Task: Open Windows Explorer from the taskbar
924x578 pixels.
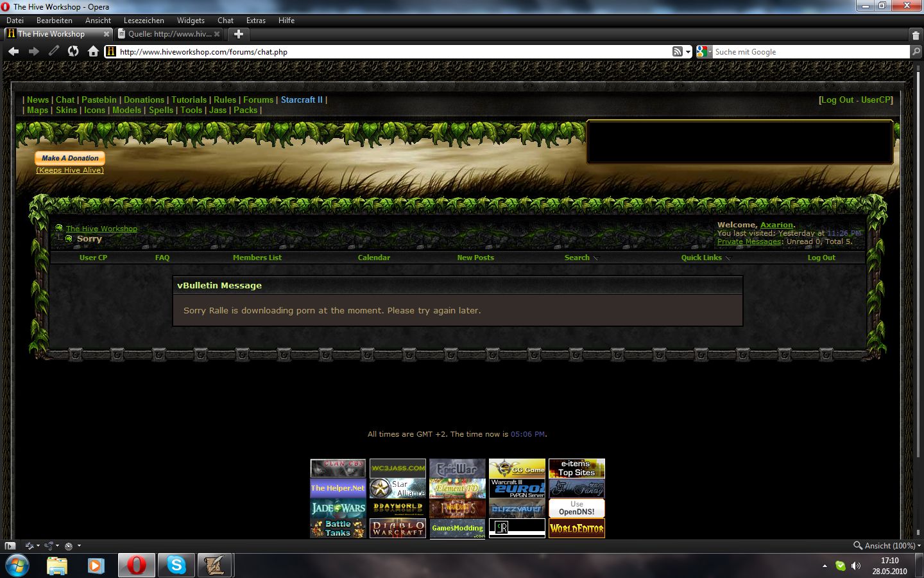Action: click(x=57, y=566)
